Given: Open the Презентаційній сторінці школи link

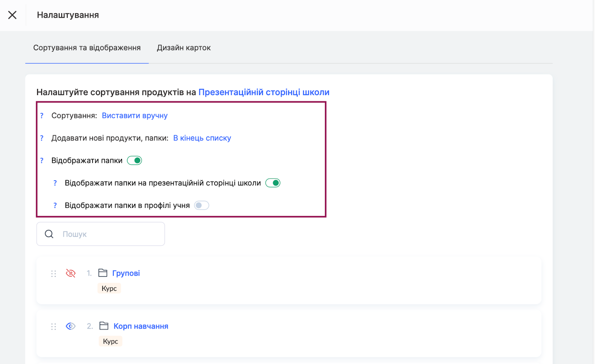Looking at the screenshot, I should (x=264, y=92).
